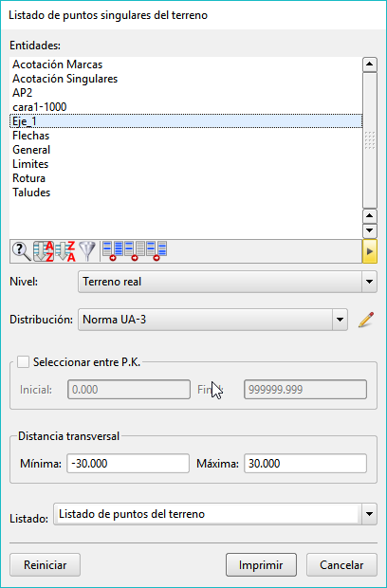Expand the yellow arrow toolbar overflow

pyautogui.click(x=369, y=251)
